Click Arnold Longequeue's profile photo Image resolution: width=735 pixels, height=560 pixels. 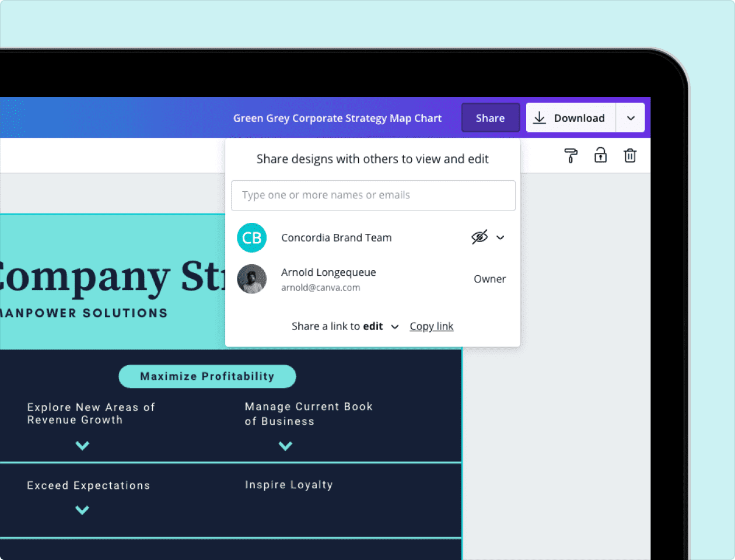coord(252,279)
